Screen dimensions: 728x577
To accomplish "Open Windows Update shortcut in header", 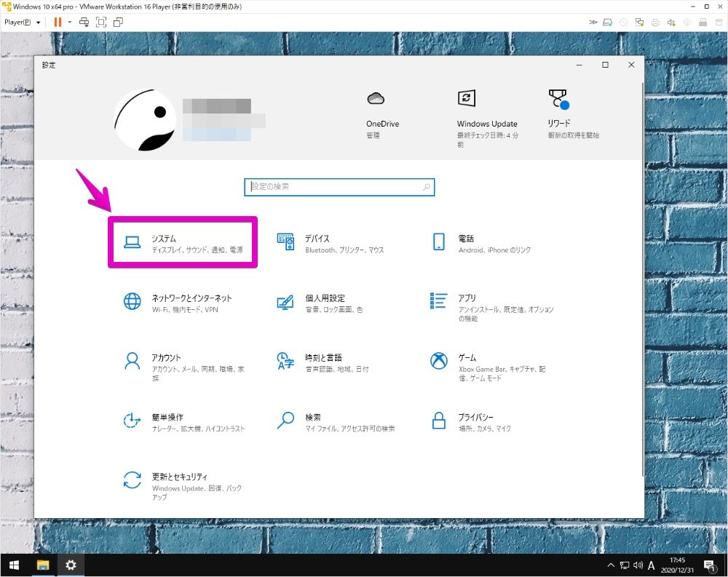I will click(488, 119).
